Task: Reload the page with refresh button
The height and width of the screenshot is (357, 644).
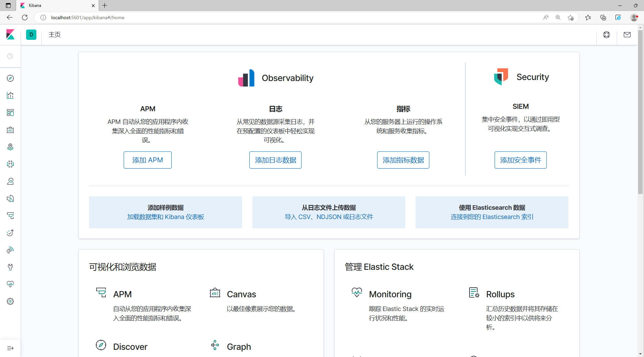Action: coord(25,18)
